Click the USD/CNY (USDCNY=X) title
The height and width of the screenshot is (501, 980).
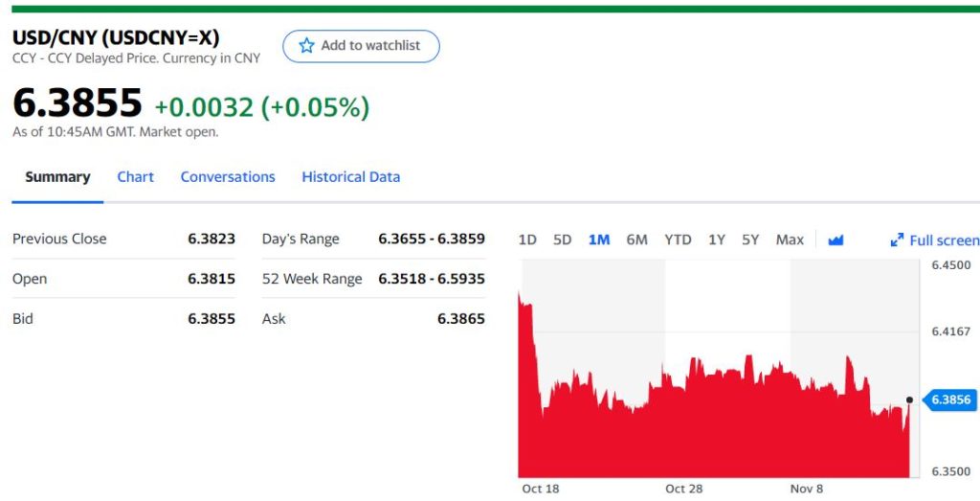point(116,38)
